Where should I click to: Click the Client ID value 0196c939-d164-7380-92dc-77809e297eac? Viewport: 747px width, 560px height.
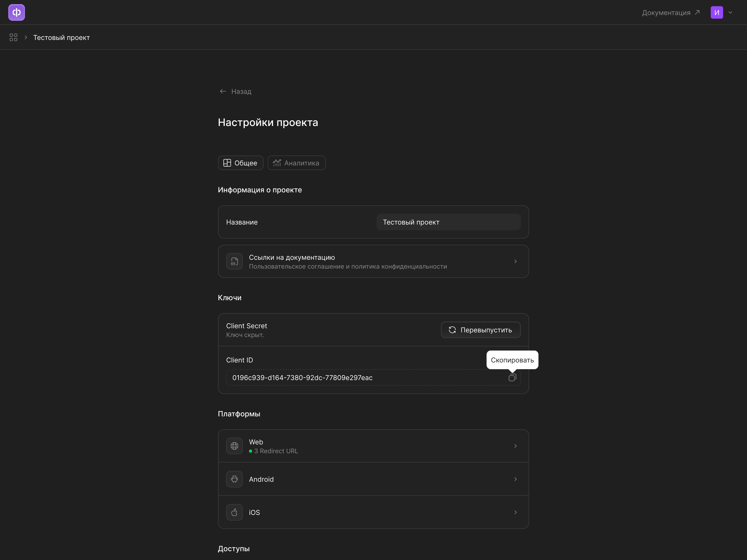coord(302,378)
